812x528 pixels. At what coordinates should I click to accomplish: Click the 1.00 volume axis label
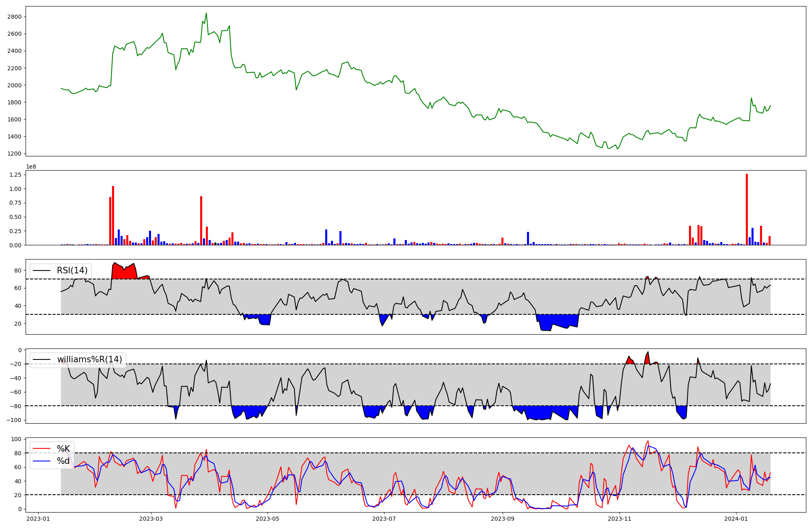tap(16, 189)
